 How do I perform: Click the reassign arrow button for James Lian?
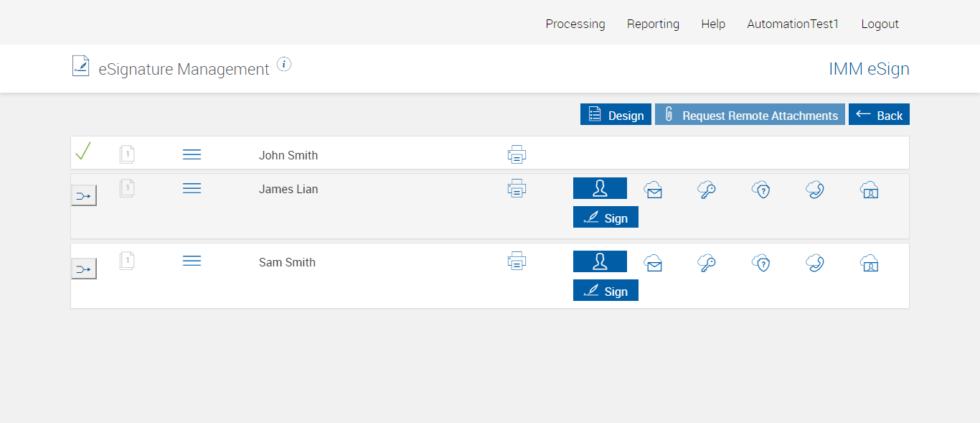coord(84,195)
